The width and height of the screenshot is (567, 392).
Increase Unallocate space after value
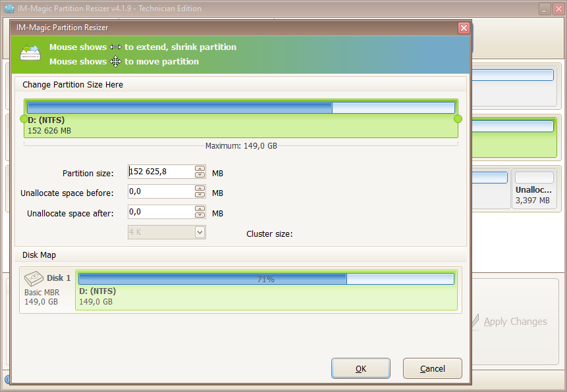(200, 208)
